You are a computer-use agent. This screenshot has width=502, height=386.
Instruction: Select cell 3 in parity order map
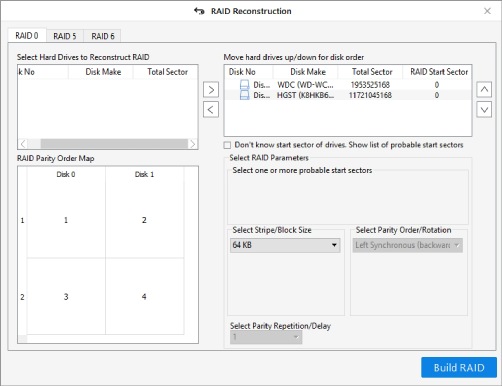pyautogui.click(x=66, y=297)
